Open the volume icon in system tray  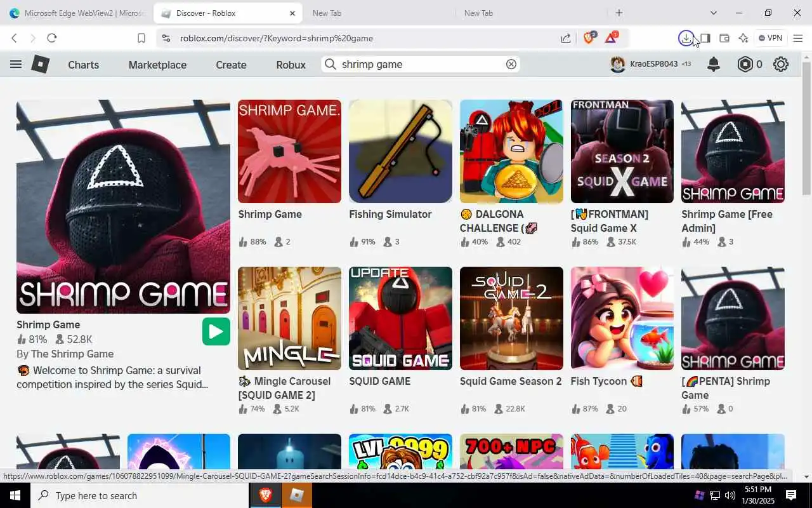point(730,495)
